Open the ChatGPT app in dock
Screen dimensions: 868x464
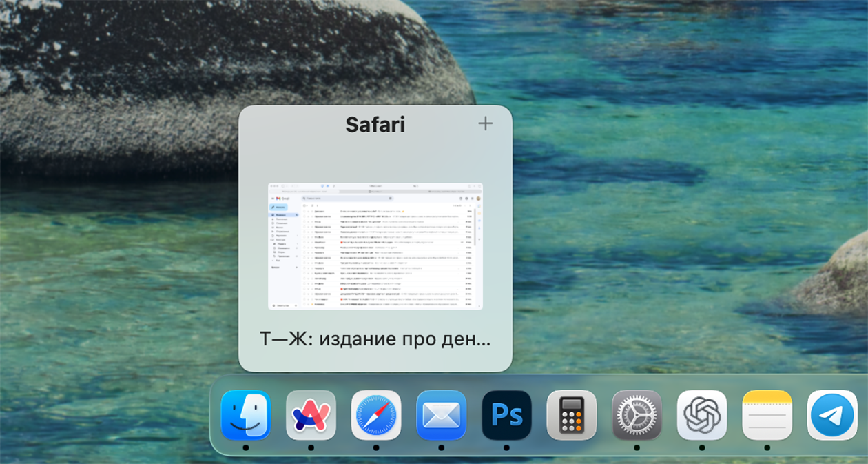(x=701, y=415)
